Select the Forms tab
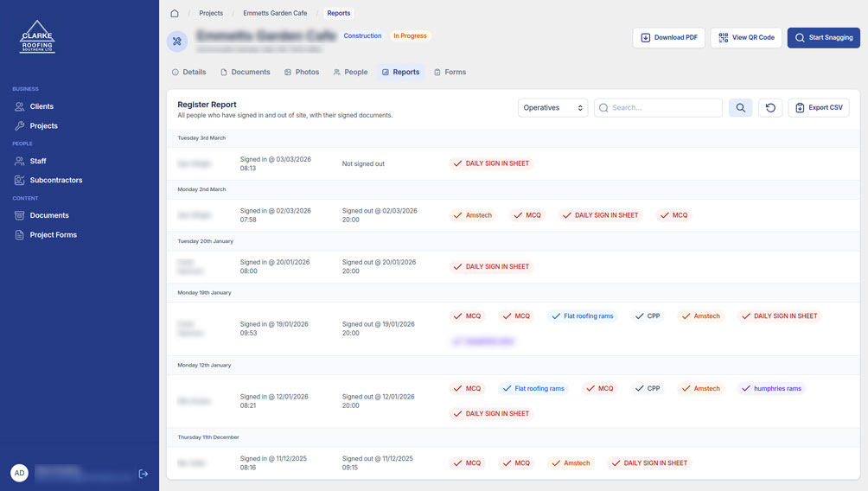Screen dimensions: 868x491 click(x=450, y=72)
